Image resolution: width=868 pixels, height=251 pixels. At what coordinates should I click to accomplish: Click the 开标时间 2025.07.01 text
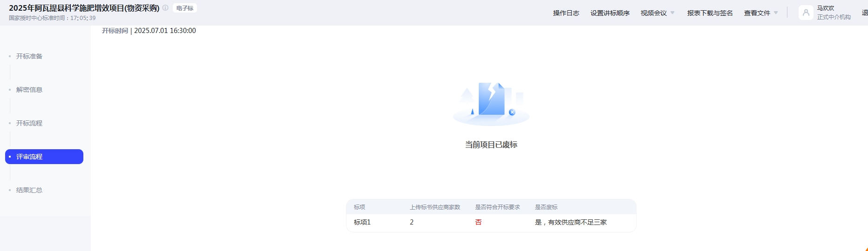[149, 31]
